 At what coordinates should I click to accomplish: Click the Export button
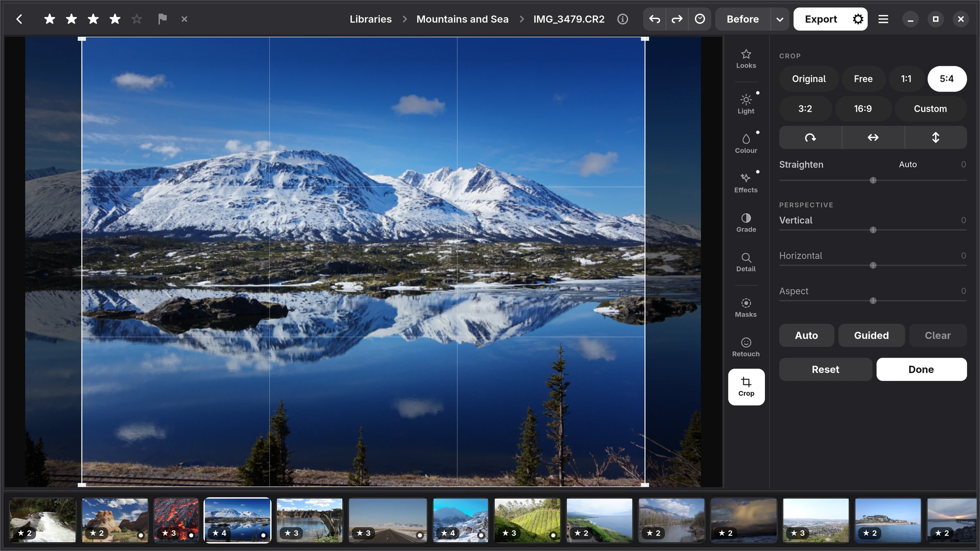click(821, 19)
